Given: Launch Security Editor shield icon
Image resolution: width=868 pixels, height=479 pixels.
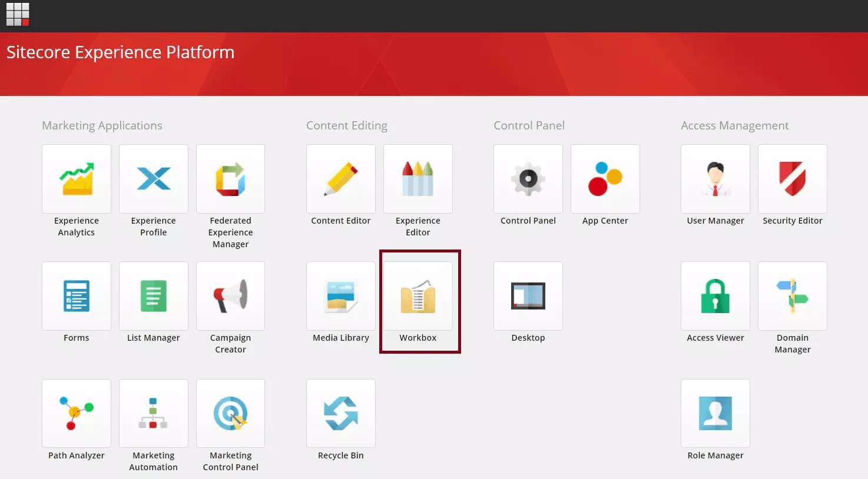Looking at the screenshot, I should tap(793, 179).
